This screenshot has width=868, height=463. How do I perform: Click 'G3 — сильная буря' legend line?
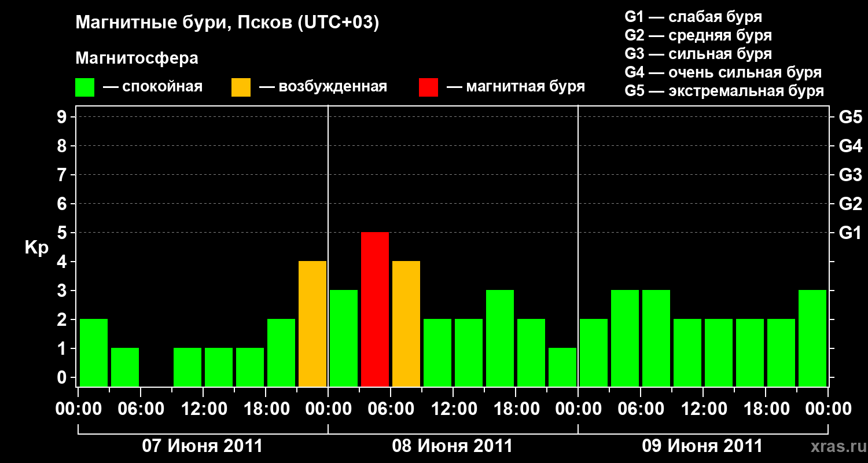[698, 54]
